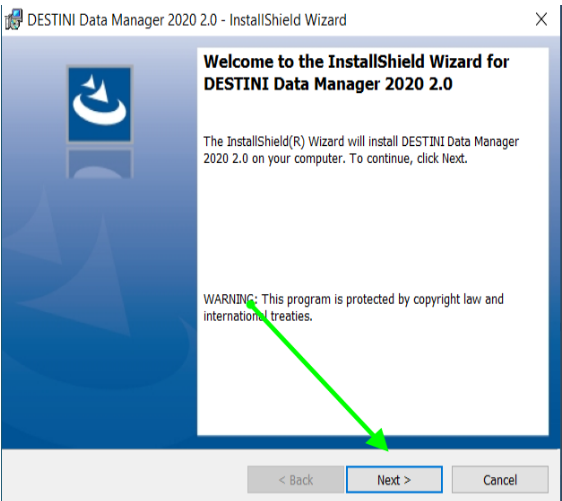Cancel the installation wizard

500,479
